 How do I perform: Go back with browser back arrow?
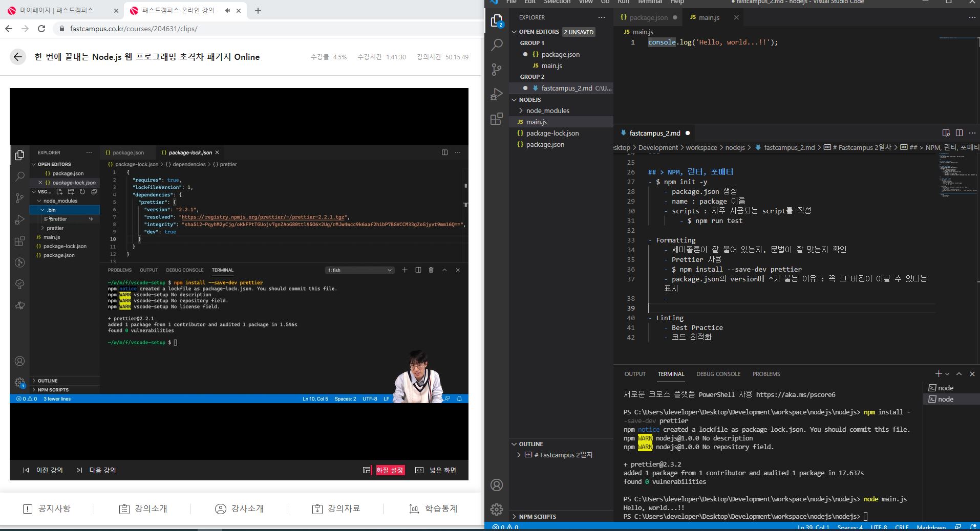9,29
